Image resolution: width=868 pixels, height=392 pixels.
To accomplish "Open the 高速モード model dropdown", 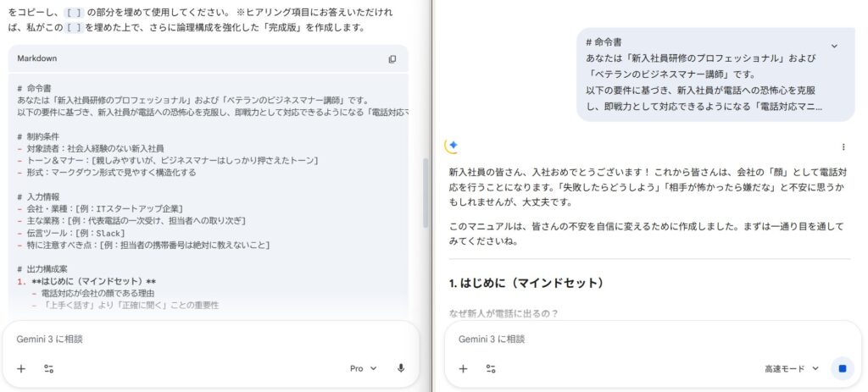I will (x=792, y=368).
